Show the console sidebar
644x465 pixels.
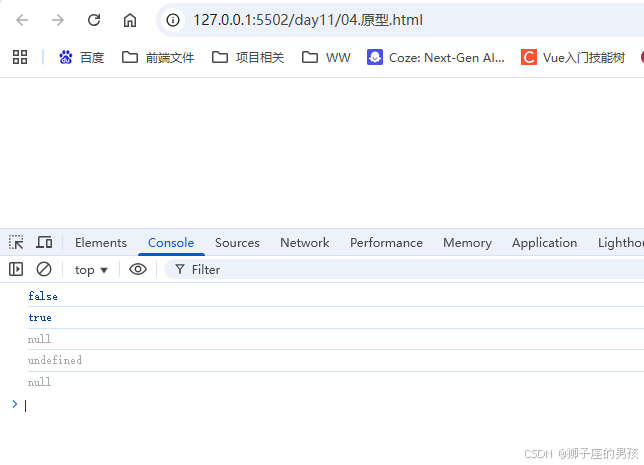point(16,269)
